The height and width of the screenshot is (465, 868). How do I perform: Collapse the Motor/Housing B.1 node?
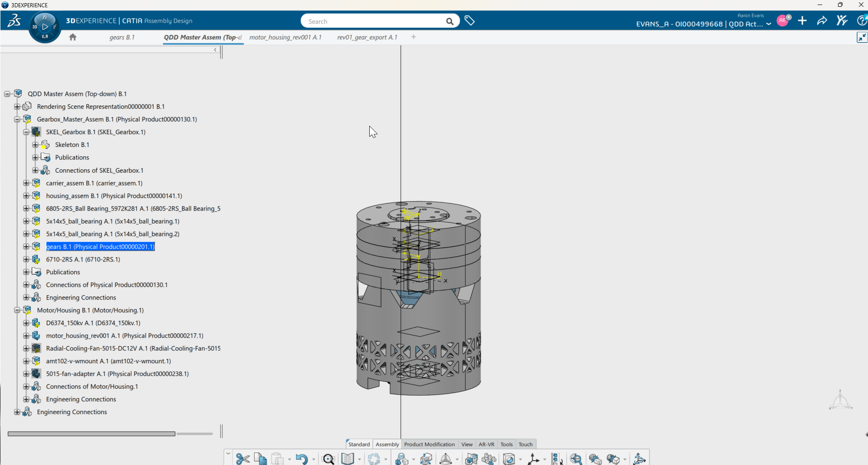pos(17,310)
